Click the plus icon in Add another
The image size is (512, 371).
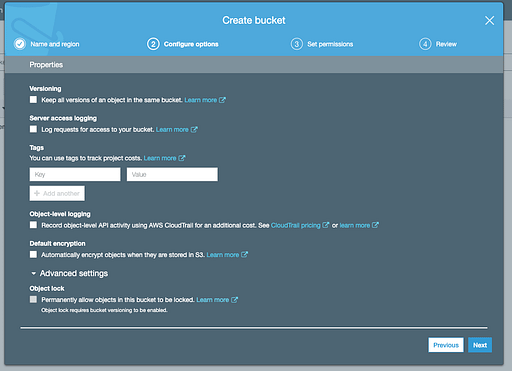(37, 193)
